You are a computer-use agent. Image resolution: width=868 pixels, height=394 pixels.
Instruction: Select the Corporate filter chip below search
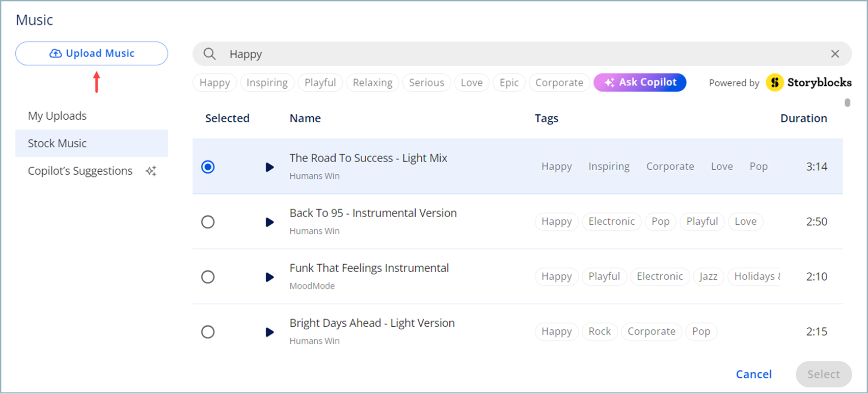pyautogui.click(x=559, y=83)
